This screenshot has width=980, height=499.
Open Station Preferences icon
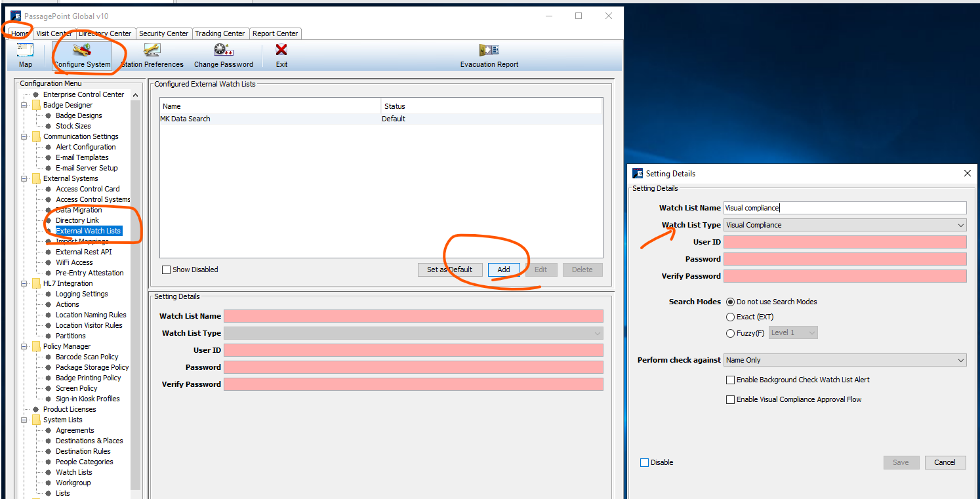(x=152, y=50)
